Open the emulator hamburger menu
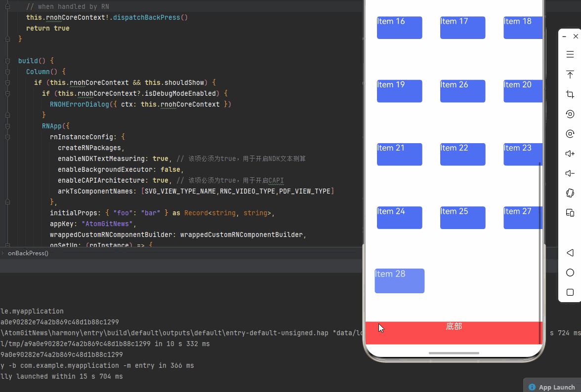The image size is (581, 392). pyautogui.click(x=570, y=54)
